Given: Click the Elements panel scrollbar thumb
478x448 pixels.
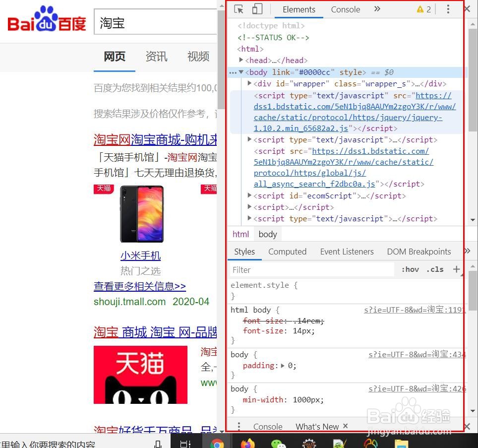Looking at the screenshot, I should [473, 80].
